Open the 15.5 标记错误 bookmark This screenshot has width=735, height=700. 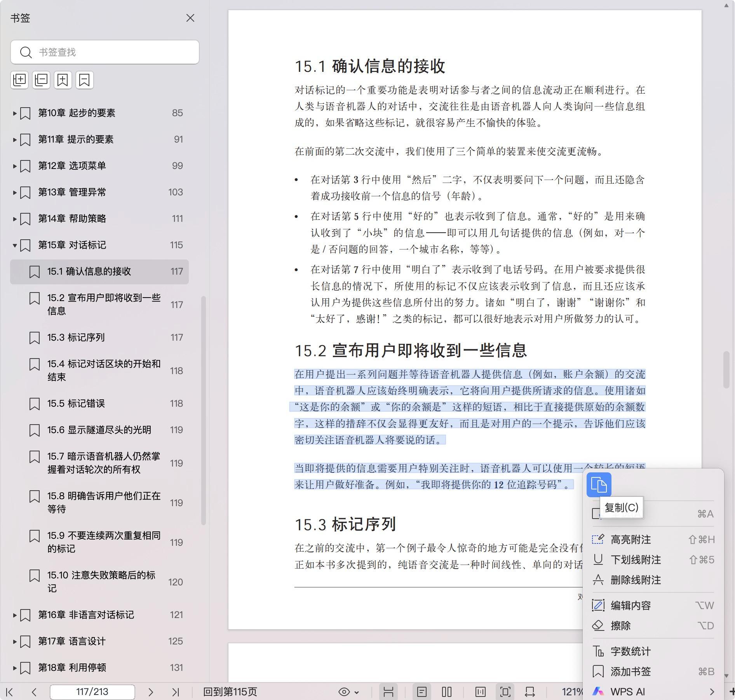click(x=76, y=404)
